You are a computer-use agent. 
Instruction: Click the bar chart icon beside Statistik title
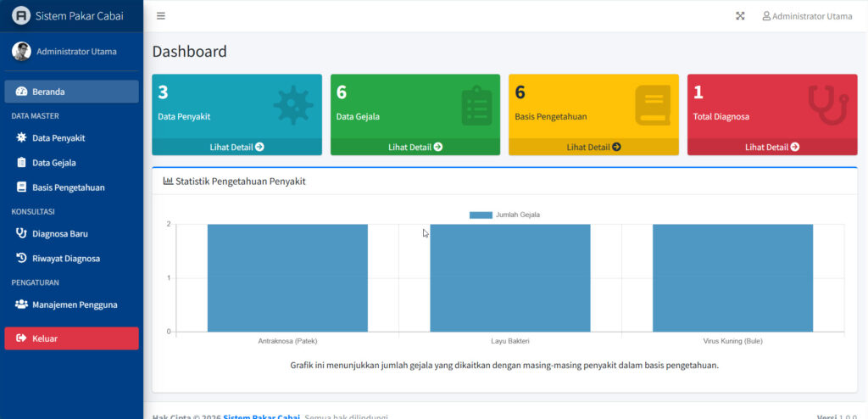click(168, 182)
